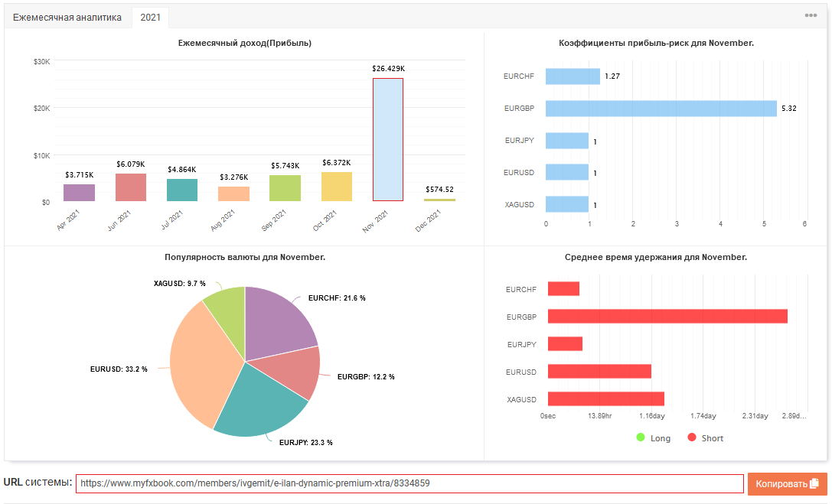The width and height of the screenshot is (832, 504).
Task: Click the XAGUSD holding time red bar
Action: coord(606,399)
